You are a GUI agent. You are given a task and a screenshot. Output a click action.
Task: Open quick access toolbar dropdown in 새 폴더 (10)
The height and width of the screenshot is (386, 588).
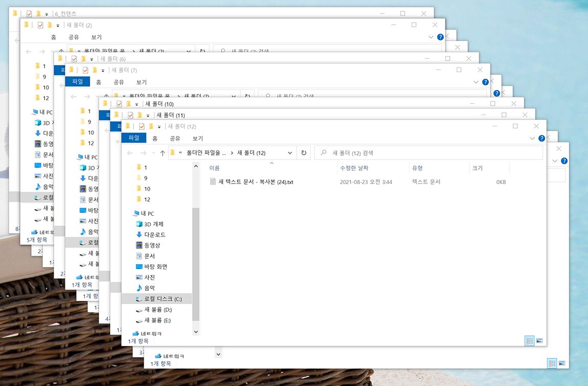click(x=137, y=104)
